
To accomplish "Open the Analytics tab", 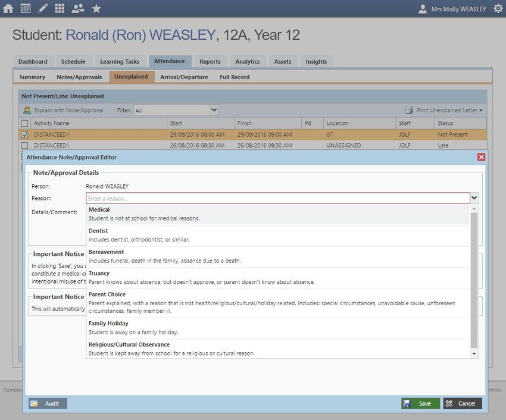I will 248,62.
